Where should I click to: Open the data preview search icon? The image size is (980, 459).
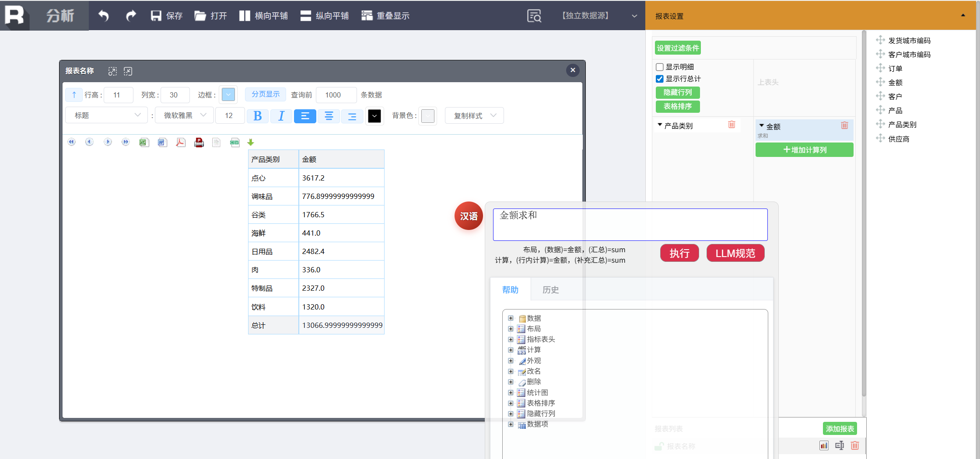(x=534, y=16)
